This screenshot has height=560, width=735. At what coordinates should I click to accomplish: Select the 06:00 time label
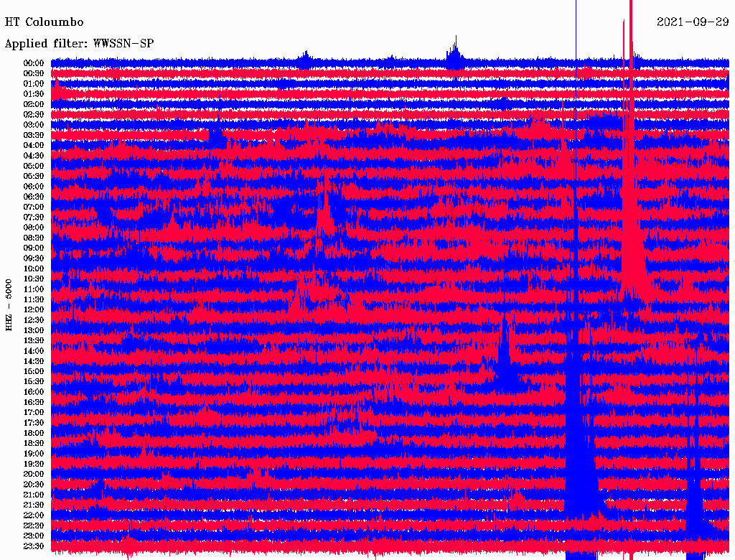coord(34,187)
